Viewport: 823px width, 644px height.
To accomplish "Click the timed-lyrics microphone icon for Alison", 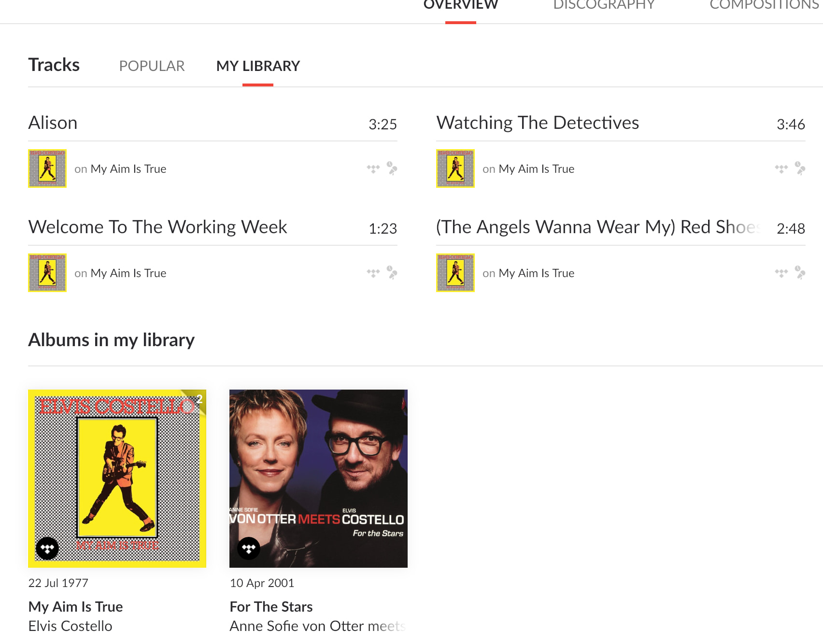I will pos(392,168).
